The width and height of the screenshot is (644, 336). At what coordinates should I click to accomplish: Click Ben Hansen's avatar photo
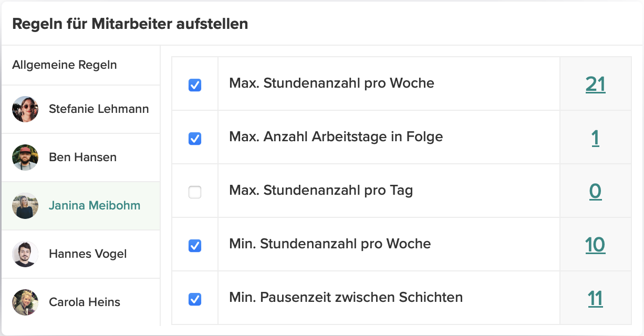[x=25, y=157]
